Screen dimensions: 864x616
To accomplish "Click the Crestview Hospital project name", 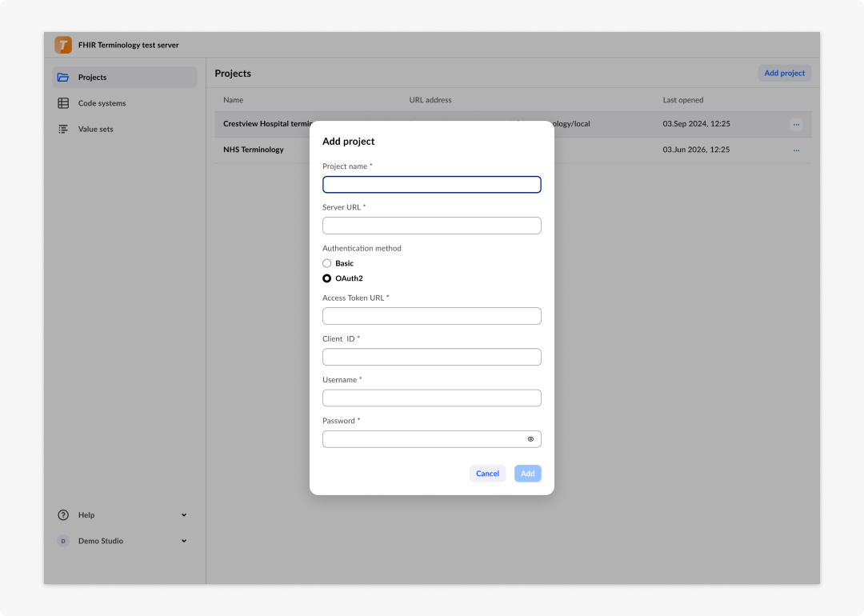I will point(268,123).
